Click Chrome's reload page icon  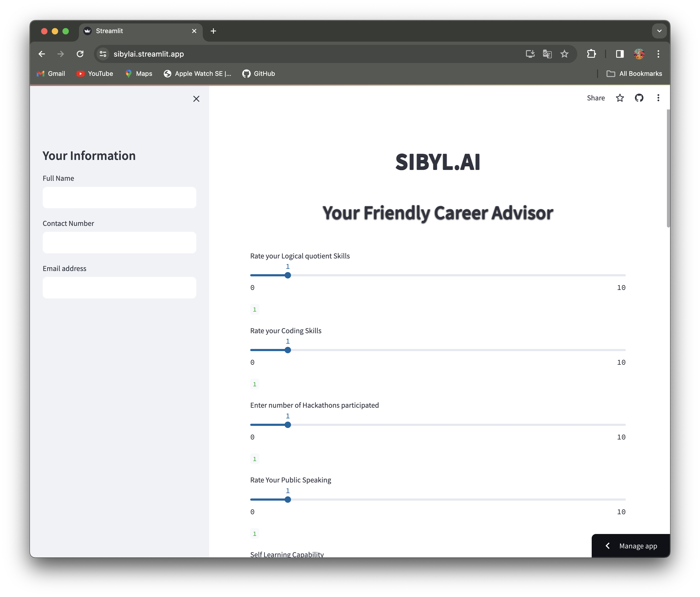pos(80,54)
